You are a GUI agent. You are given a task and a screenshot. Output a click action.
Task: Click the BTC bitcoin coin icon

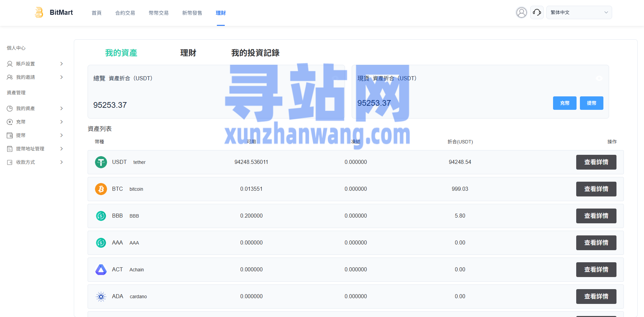101,189
